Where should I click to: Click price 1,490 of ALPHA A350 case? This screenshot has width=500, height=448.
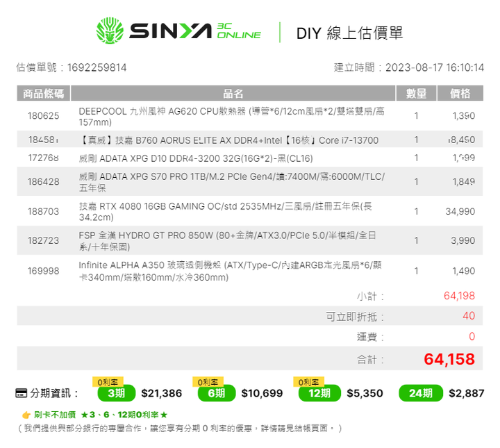tap(464, 271)
